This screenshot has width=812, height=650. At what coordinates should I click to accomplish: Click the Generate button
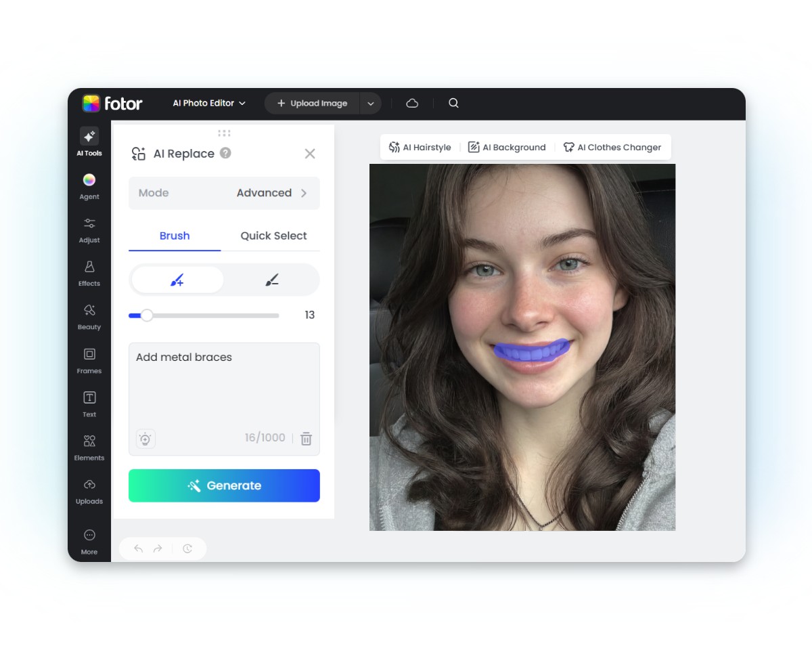224,485
